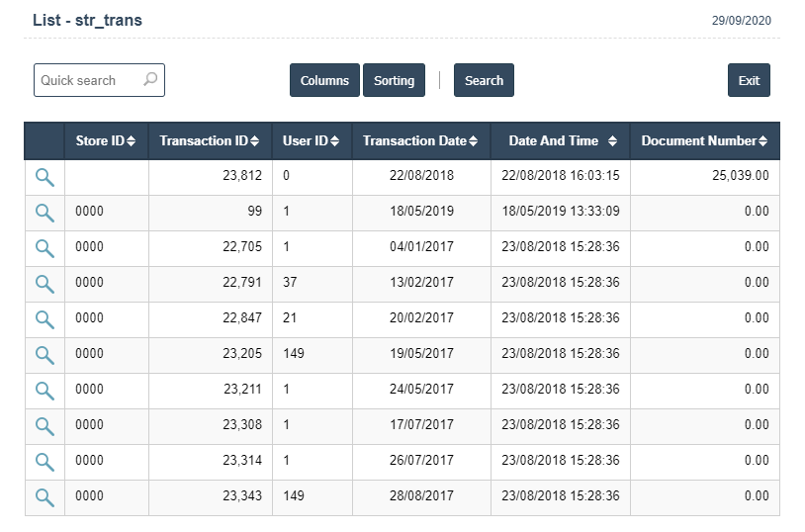The width and height of the screenshot is (805, 532).
Task: Sort by Date And Time column
Action: point(561,141)
